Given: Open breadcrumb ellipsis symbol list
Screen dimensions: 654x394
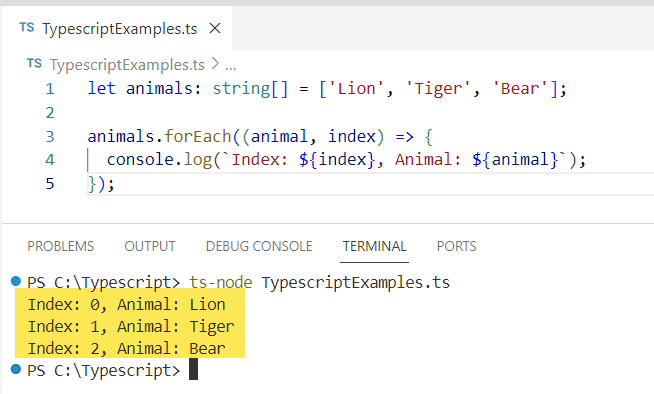Looking at the screenshot, I should point(231,66).
